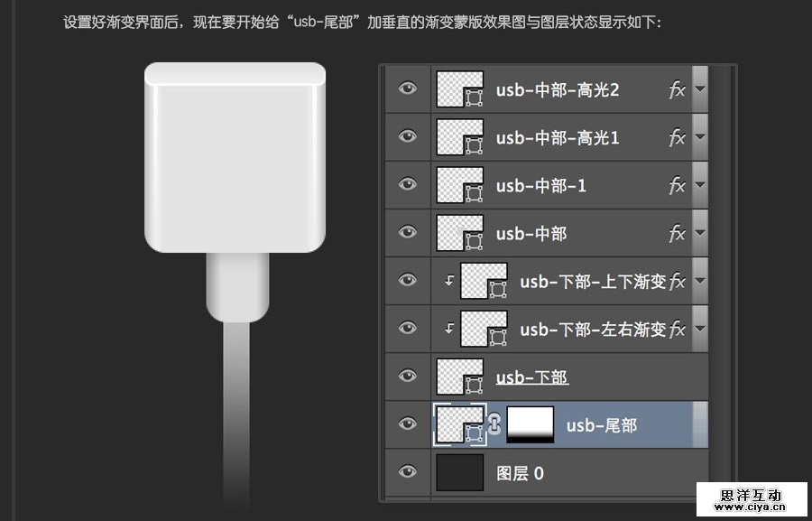Click the fx icon on usb-中部-高光1 layer
The height and width of the screenshot is (521, 812).
(678, 137)
